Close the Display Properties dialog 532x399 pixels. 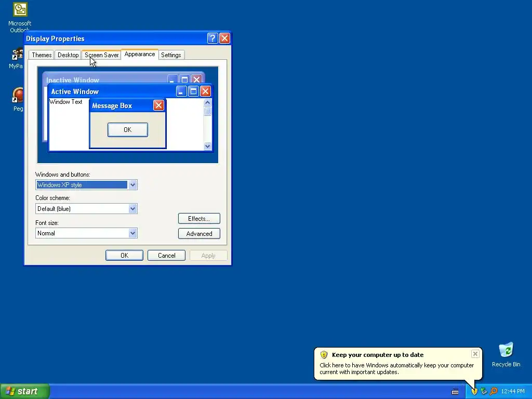224,38
